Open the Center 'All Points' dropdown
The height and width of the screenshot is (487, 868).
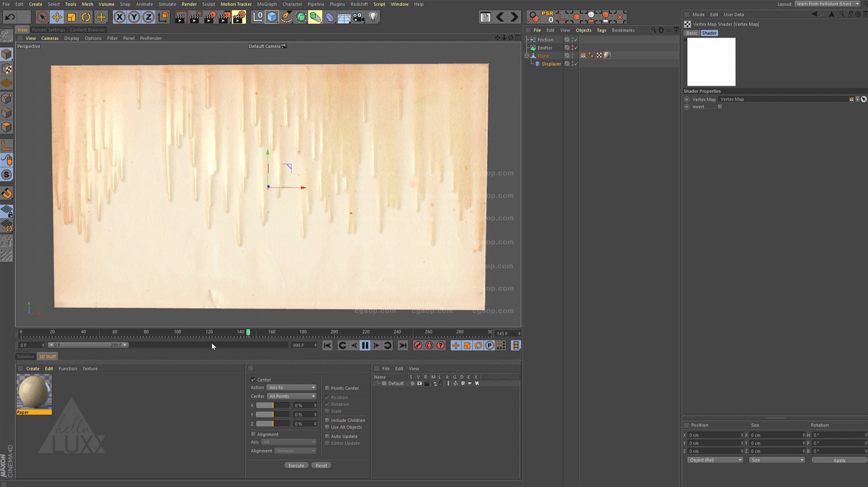tap(291, 396)
